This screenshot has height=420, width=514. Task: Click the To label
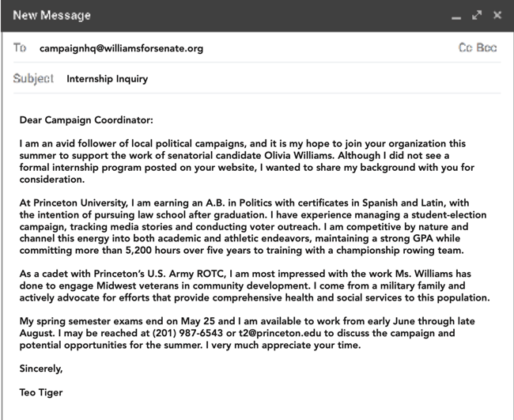(x=20, y=48)
